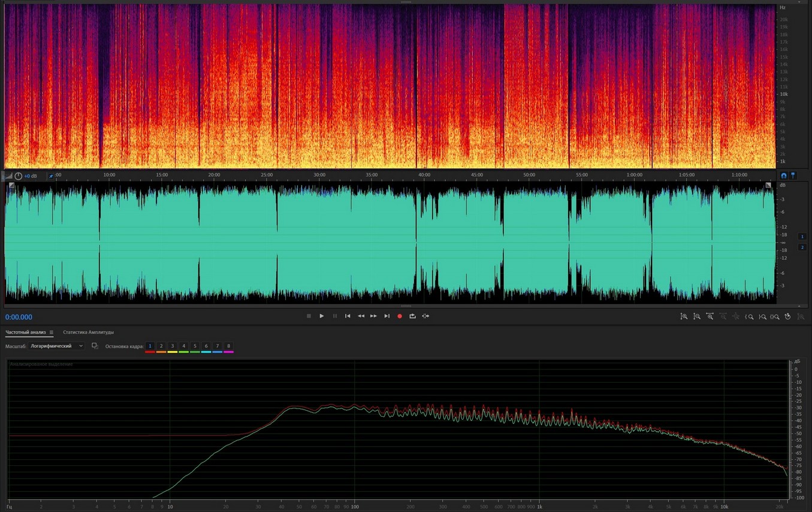
Task: Zoom in amplitude icon
Action: pos(684,316)
